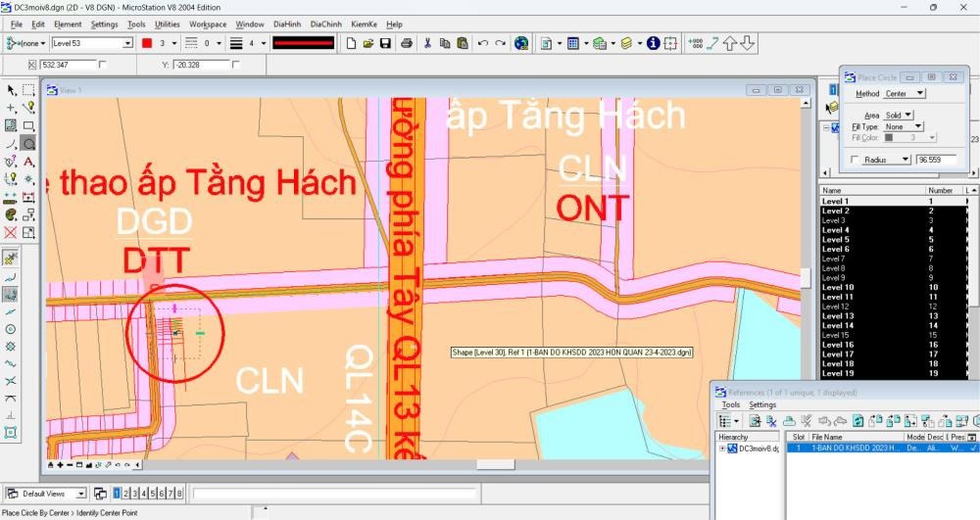
Task: Toggle the Y coordinate lock checkbox
Action: pos(235,65)
